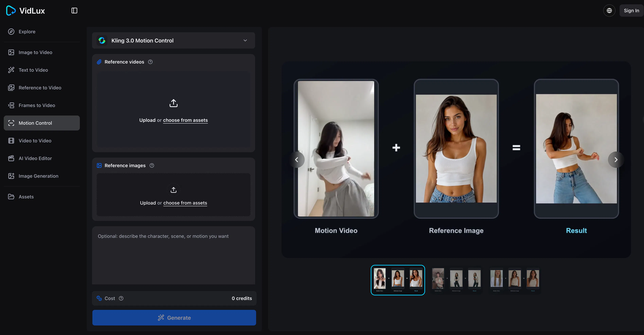Select the first example thumbnail set
The height and width of the screenshot is (335, 644).
click(x=398, y=280)
